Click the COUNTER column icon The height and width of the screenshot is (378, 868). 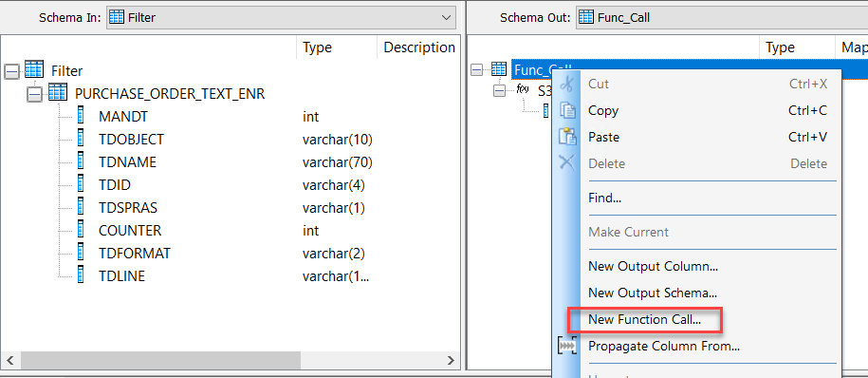pos(81,230)
